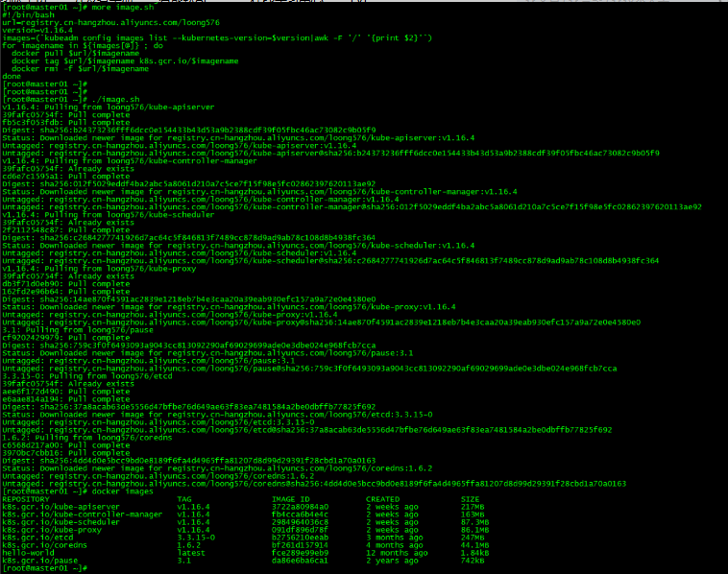Click image ID 'da86e6ba6ca1'
The image size is (728, 574).
coord(300,561)
